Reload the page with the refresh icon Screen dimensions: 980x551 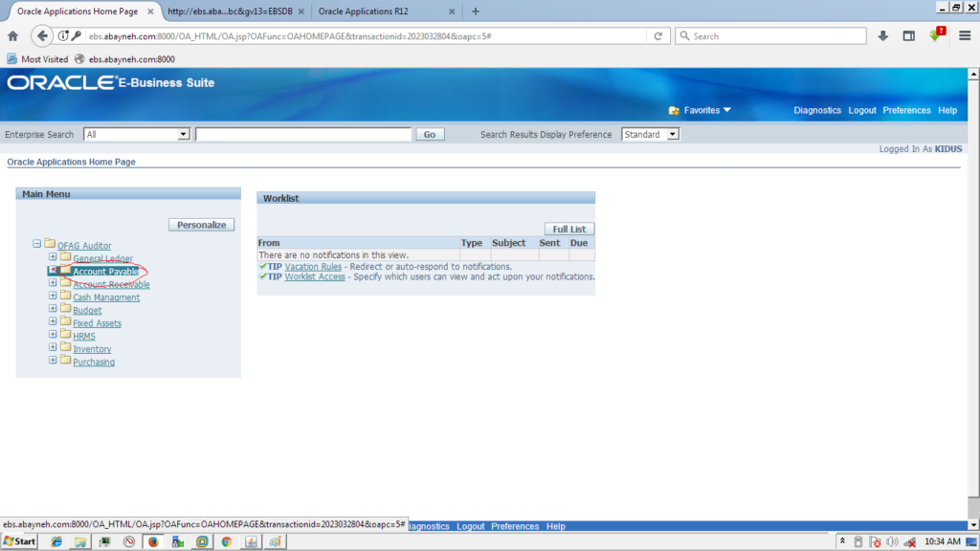658,36
